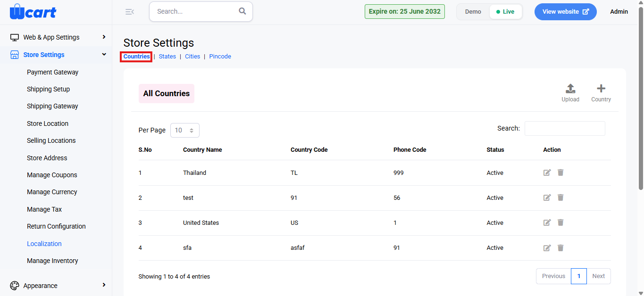Click the All Countries heading badge
Viewport: 644px width, 296px height.
pos(167,93)
